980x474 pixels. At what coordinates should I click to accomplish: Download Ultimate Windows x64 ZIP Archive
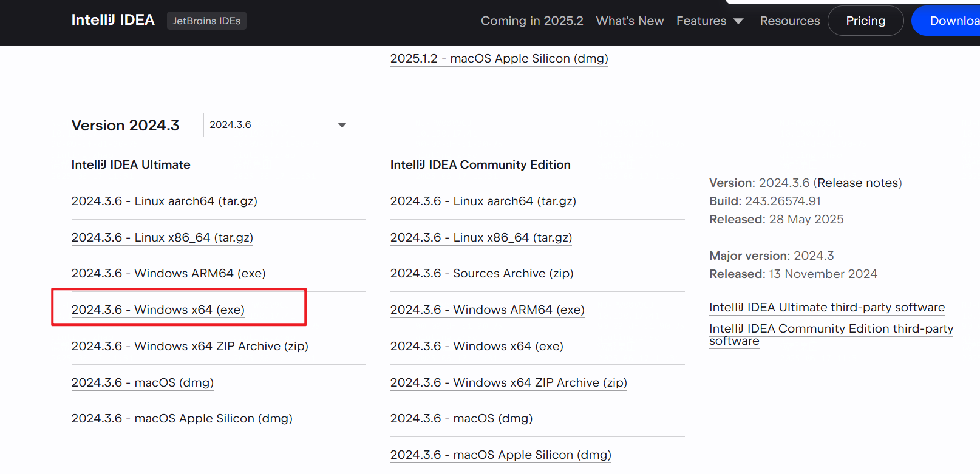pyautogui.click(x=189, y=346)
